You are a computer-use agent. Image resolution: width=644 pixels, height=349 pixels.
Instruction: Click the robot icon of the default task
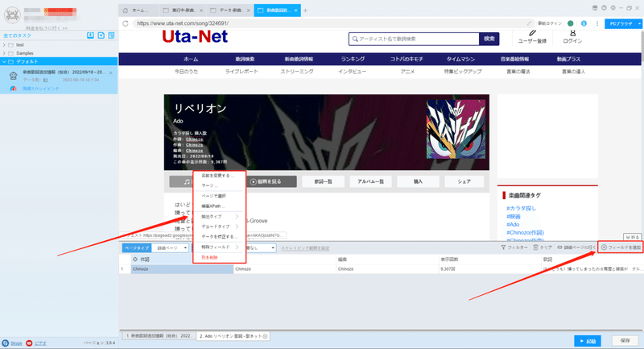13,76
